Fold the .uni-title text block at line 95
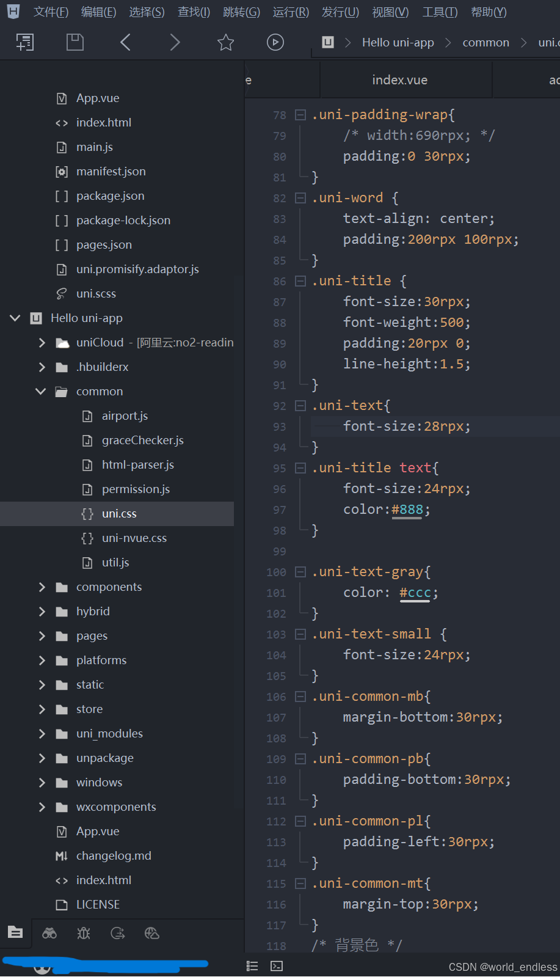 [300, 468]
